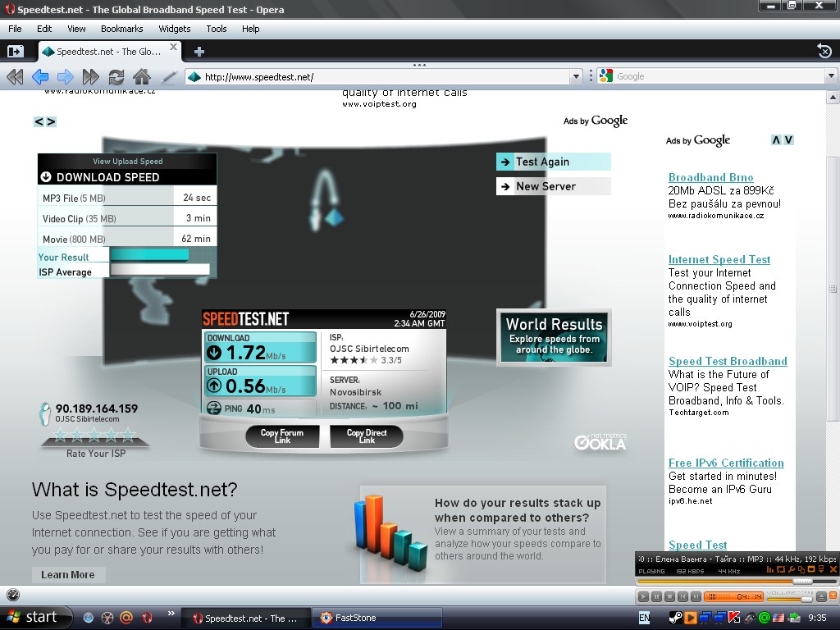Click View Upload Speed link
Image resolution: width=840 pixels, height=630 pixels.
127,162
